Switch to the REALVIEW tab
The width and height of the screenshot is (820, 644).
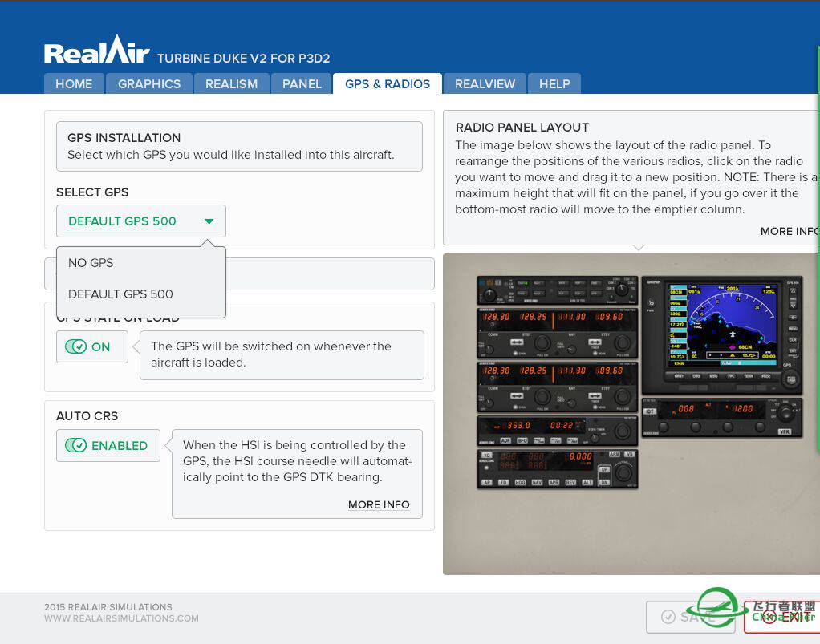pos(485,83)
